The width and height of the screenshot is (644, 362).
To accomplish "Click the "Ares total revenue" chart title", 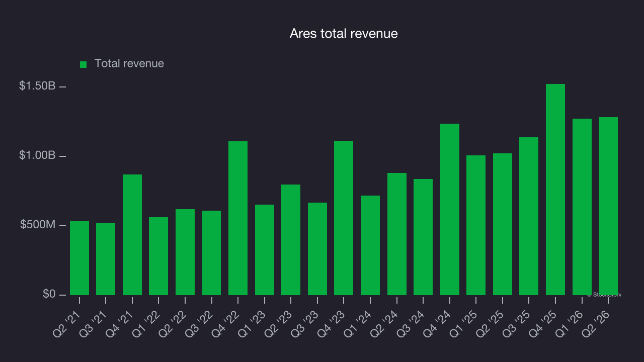I will pos(344,33).
